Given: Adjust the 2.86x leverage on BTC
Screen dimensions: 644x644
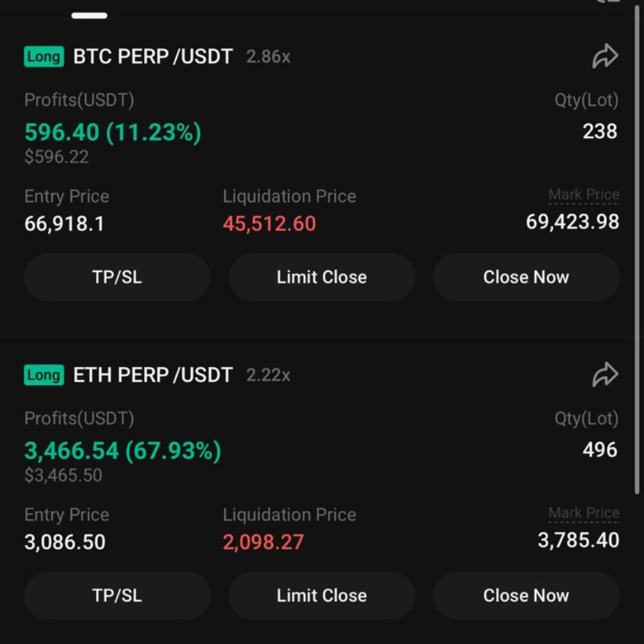Looking at the screenshot, I should [x=268, y=57].
